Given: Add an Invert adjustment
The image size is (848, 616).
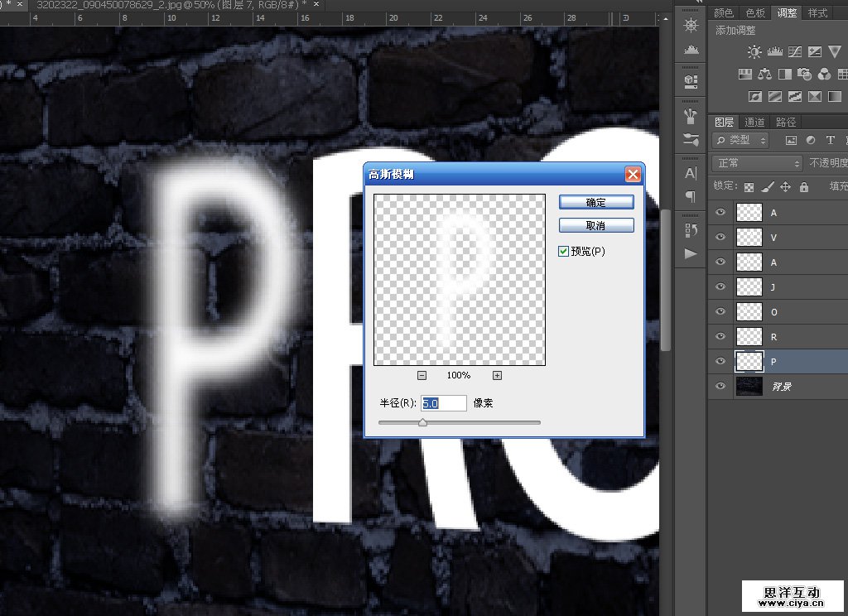Looking at the screenshot, I should [x=755, y=96].
